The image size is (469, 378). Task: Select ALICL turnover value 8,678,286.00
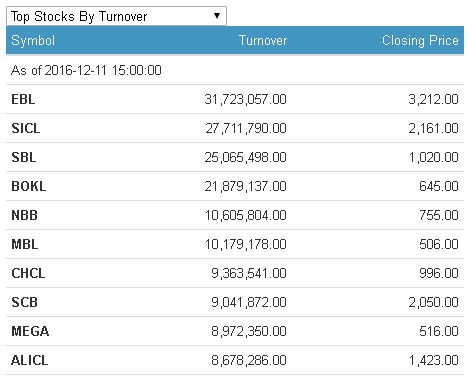point(249,360)
